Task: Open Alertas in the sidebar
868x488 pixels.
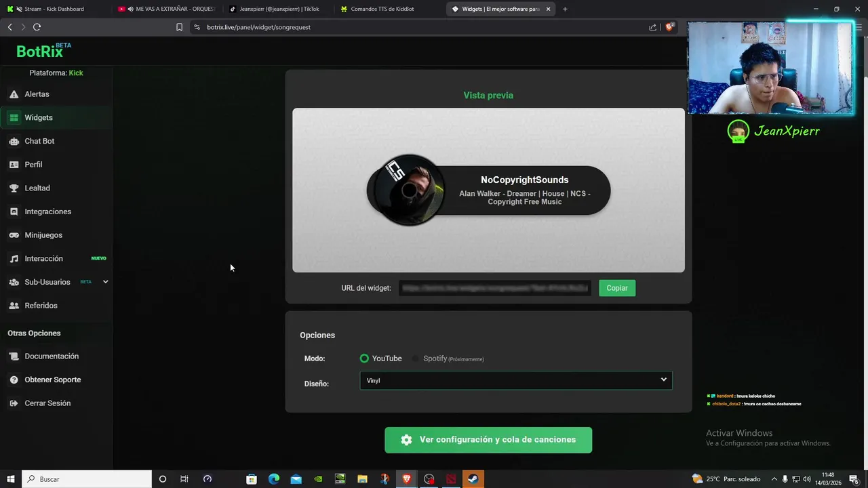Action: [x=37, y=94]
